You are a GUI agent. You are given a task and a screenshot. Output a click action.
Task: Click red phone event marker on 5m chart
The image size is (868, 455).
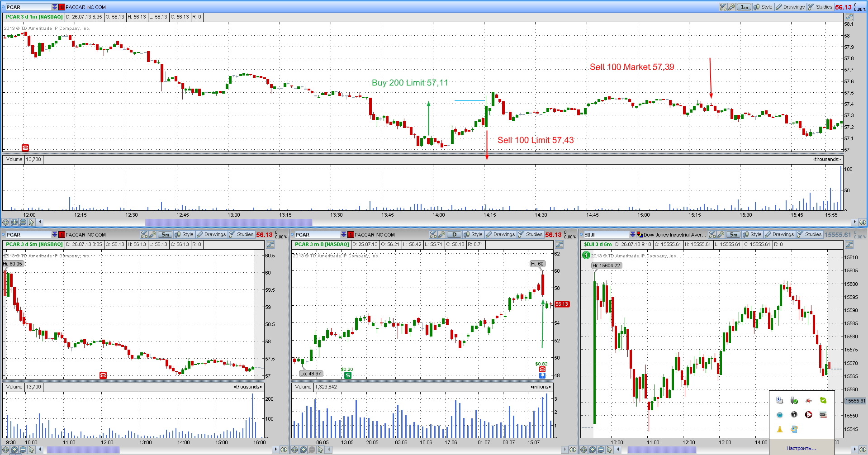pos(103,375)
